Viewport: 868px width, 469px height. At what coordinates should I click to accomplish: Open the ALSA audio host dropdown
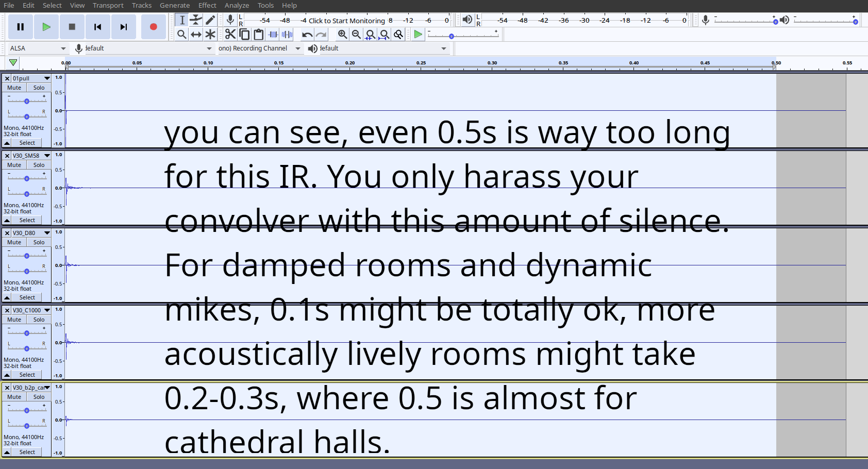(x=36, y=48)
